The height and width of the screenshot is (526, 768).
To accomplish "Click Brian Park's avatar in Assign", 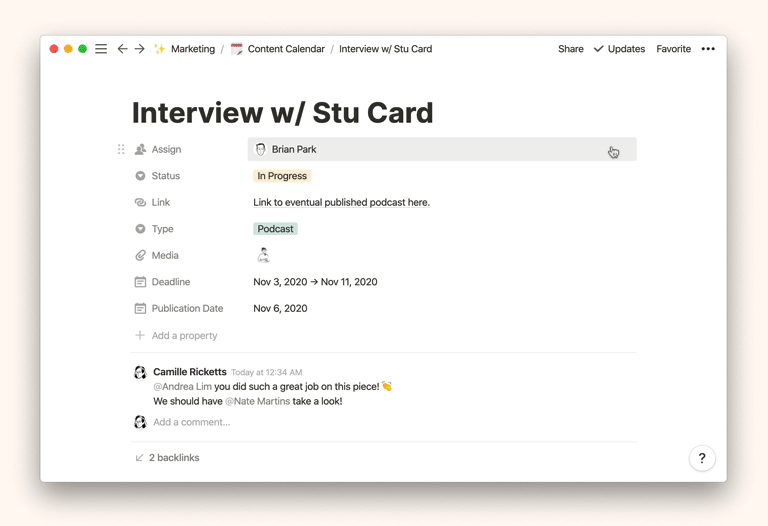I will coord(261,149).
